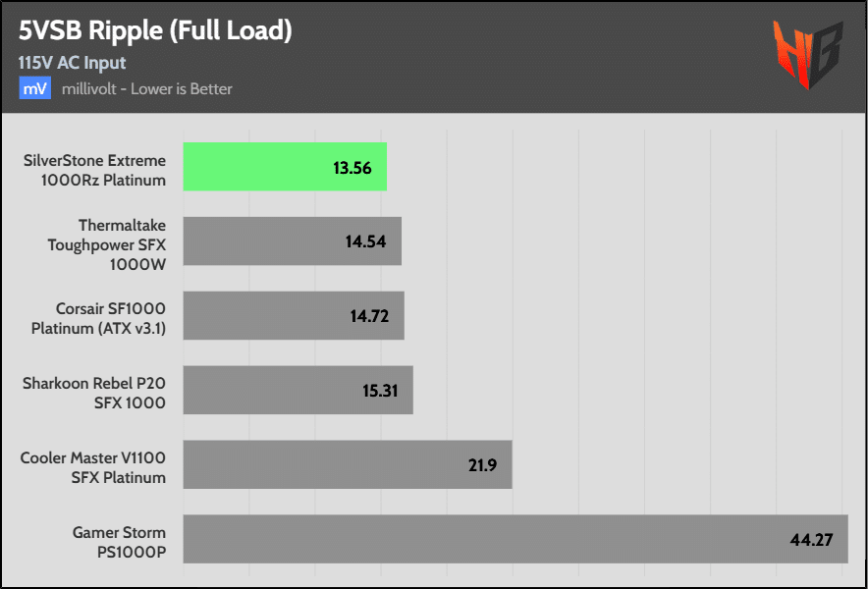The width and height of the screenshot is (868, 589).
Task: Select the Gamer Storm PS1000P bar
Action: pyautogui.click(x=515, y=539)
